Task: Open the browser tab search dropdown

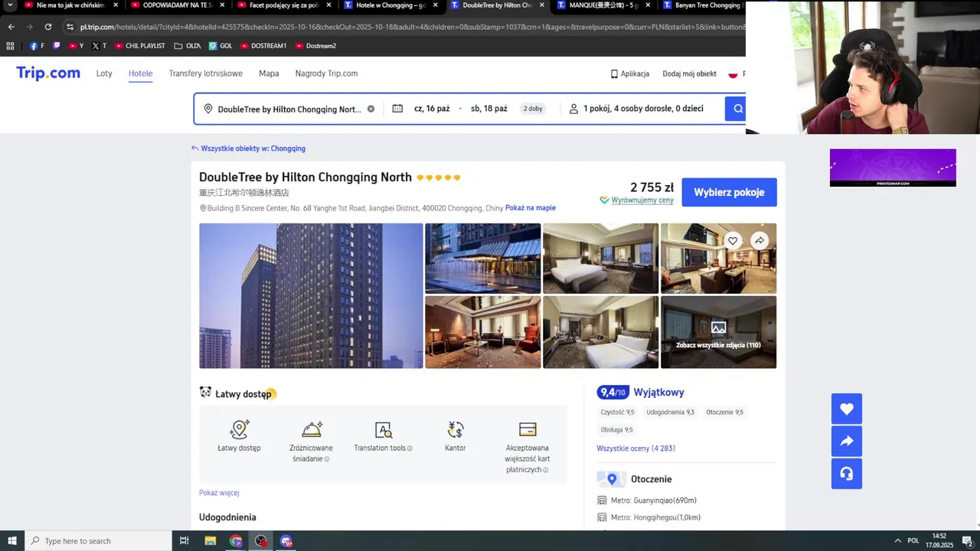Action: (10, 5)
